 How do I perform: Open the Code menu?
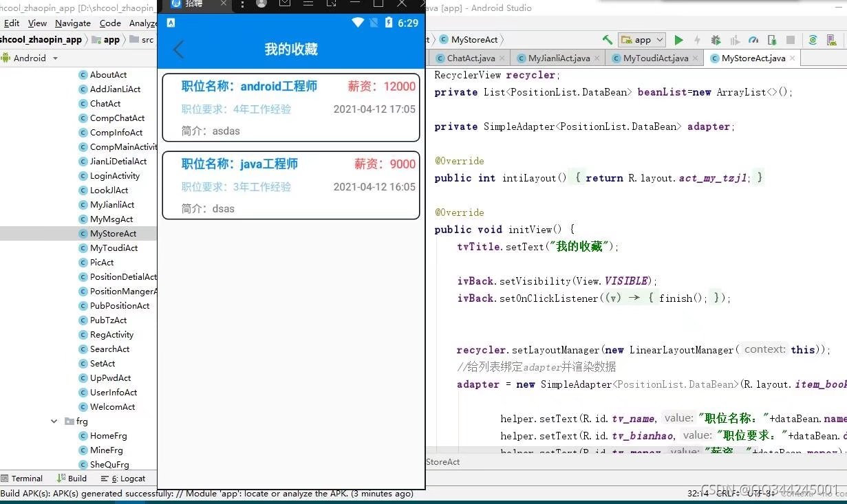(x=110, y=23)
